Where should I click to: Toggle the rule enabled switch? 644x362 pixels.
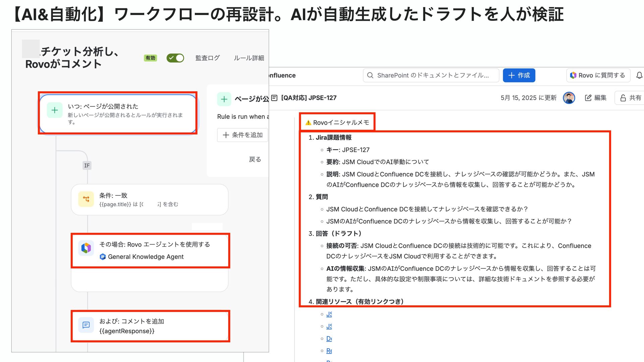click(175, 58)
